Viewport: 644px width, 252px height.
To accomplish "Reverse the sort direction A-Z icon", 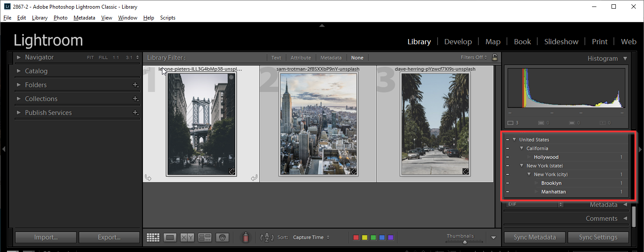I will (266, 237).
